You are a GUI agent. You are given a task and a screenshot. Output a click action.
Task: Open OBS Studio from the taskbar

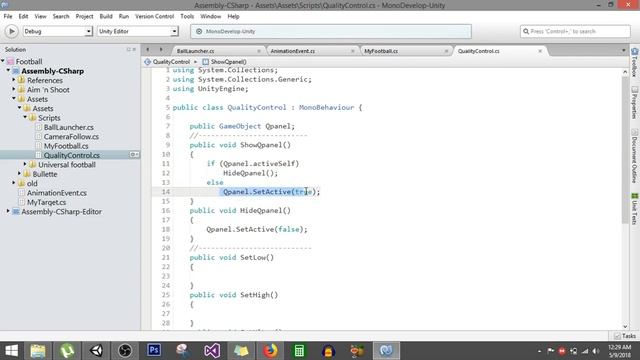pyautogui.click(x=125, y=351)
